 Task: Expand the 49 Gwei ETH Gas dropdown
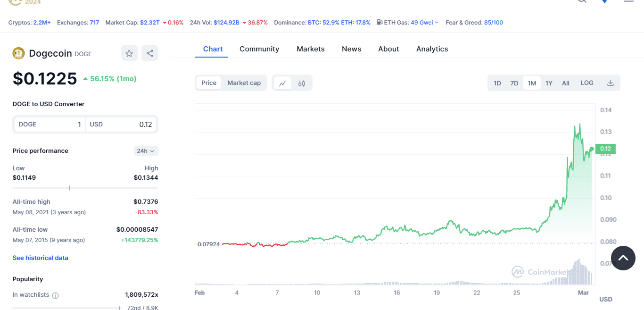pos(424,22)
